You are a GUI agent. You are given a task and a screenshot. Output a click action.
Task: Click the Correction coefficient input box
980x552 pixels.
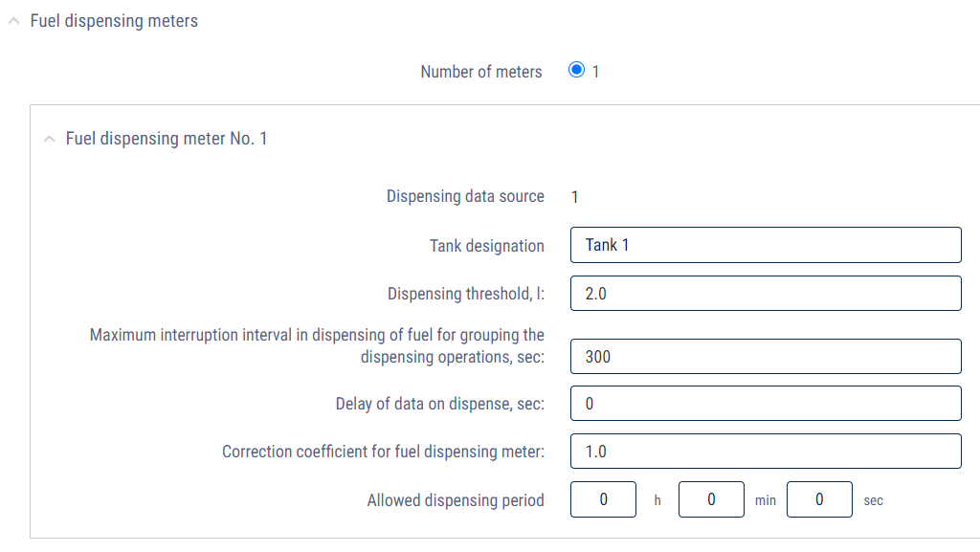click(766, 451)
